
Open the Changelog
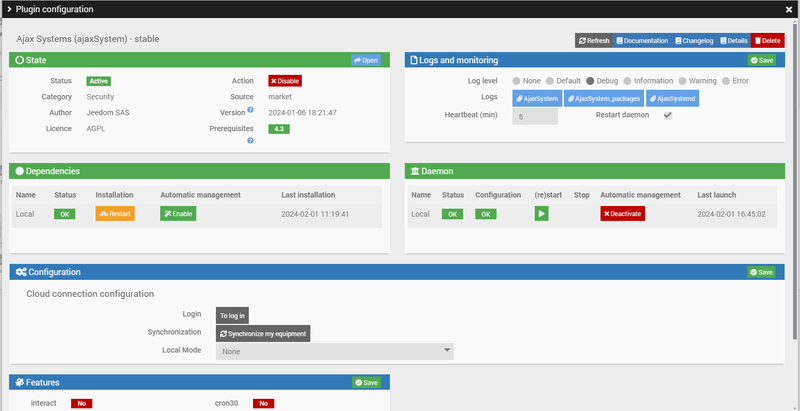click(694, 41)
